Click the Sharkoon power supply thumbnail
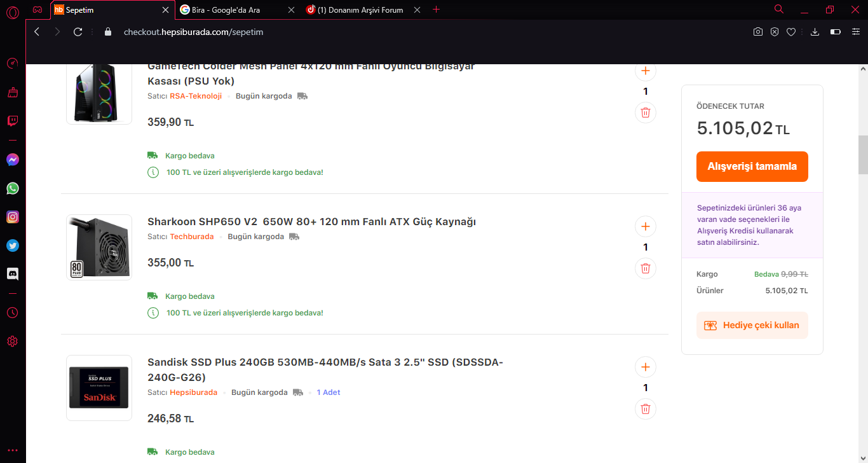The height and width of the screenshot is (463, 868). click(x=99, y=247)
